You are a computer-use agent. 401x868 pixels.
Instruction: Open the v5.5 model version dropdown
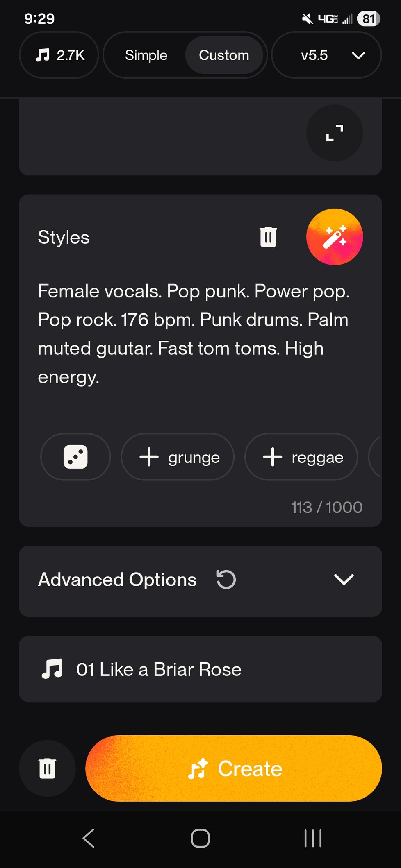tap(326, 55)
